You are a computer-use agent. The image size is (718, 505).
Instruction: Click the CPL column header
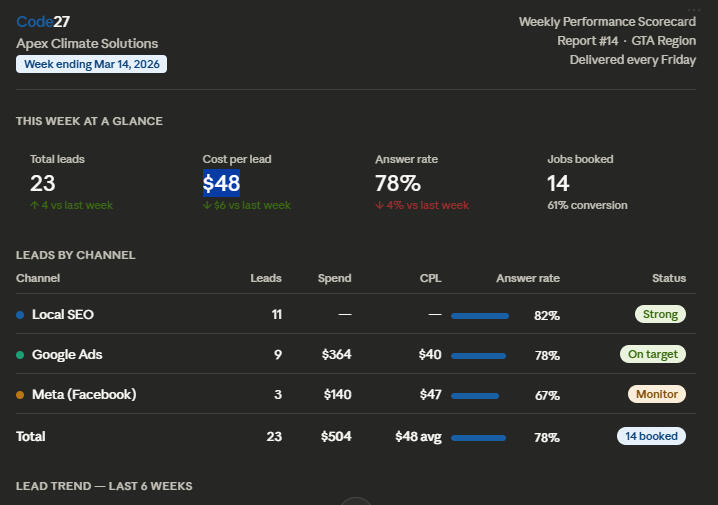pyautogui.click(x=430, y=278)
